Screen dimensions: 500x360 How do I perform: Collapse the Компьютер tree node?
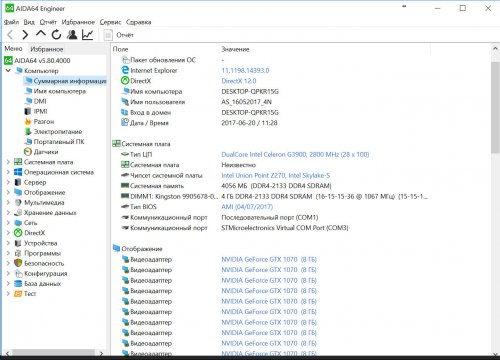tap(8, 71)
